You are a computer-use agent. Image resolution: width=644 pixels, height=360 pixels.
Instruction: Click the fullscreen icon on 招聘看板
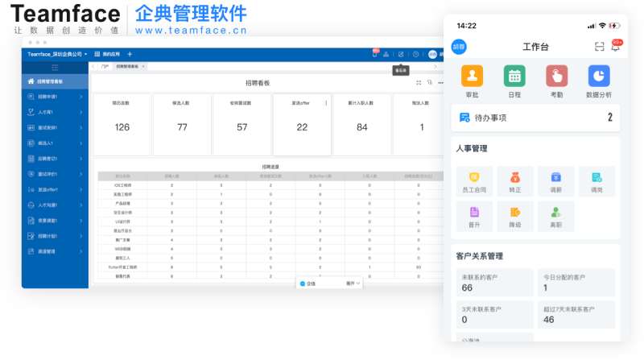coord(419,83)
